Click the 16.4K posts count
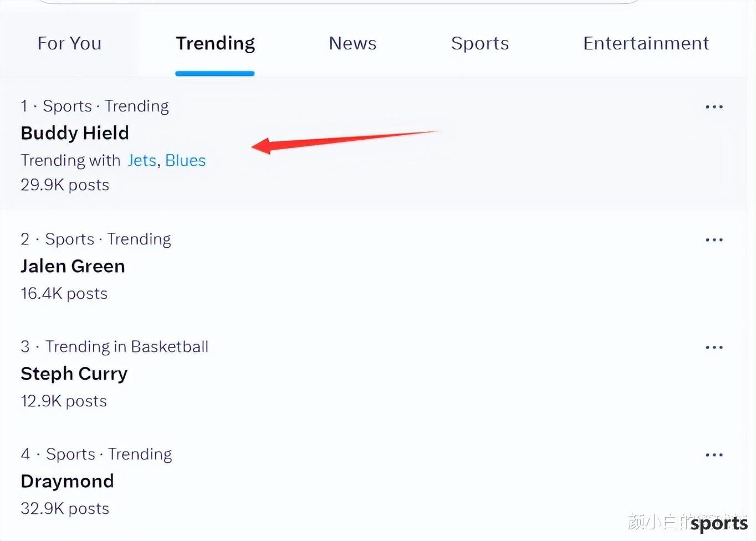Screen dimensions: 756x541 [x=64, y=294]
